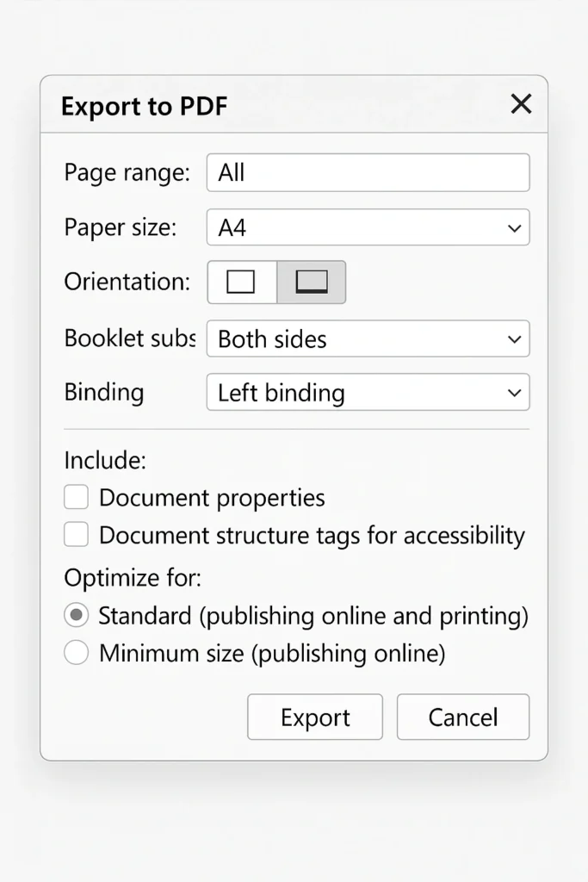Click the Include heading text
This screenshot has height=882, width=588.
(x=105, y=460)
